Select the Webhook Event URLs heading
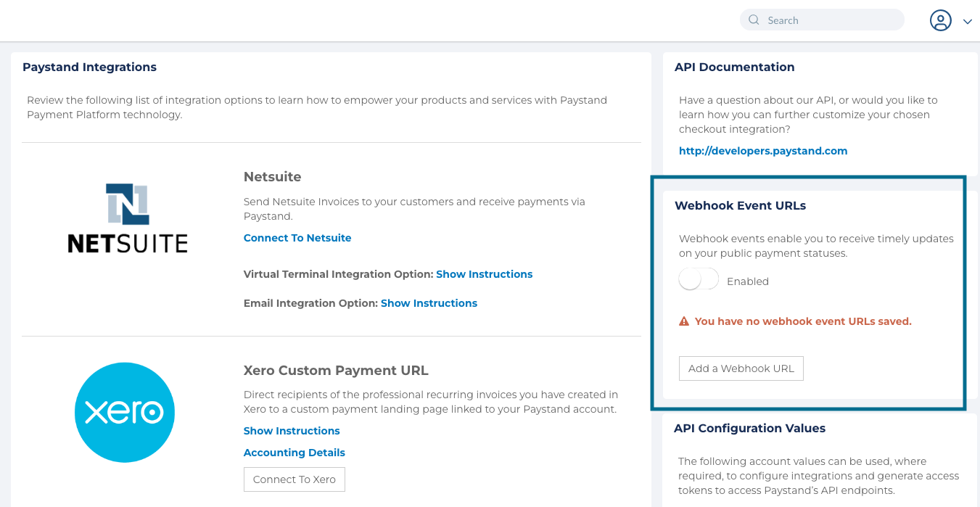 (741, 205)
